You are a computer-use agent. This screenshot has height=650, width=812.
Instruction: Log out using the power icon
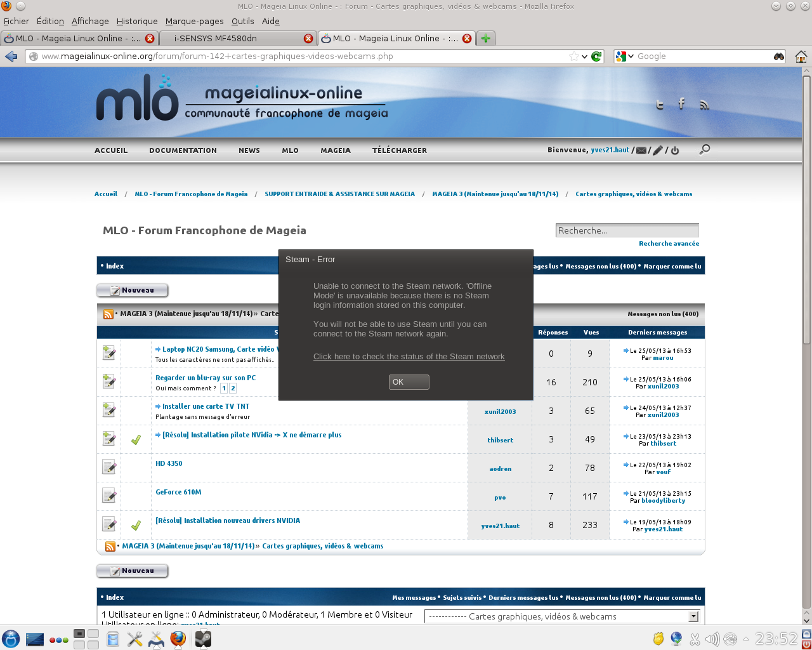(x=675, y=150)
